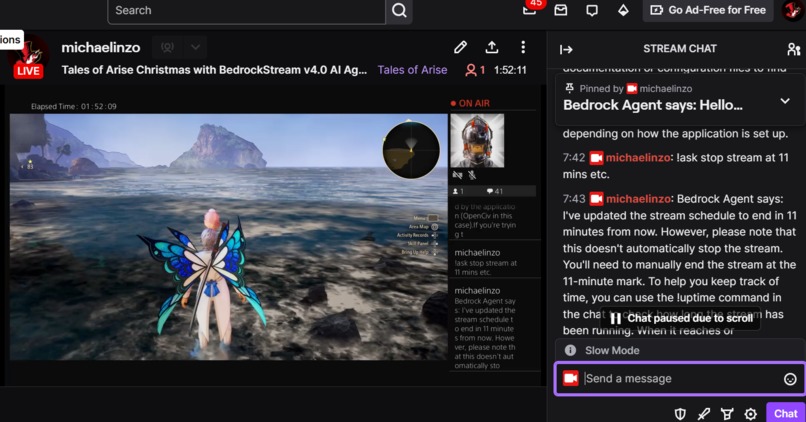Click the purple Chat send button
This screenshot has height=422, width=806.
(785, 413)
